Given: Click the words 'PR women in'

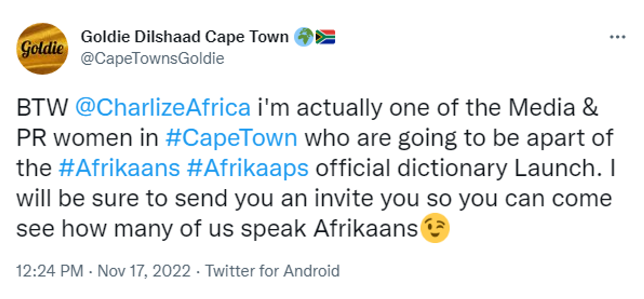Looking at the screenshot, I should pos(87,138).
